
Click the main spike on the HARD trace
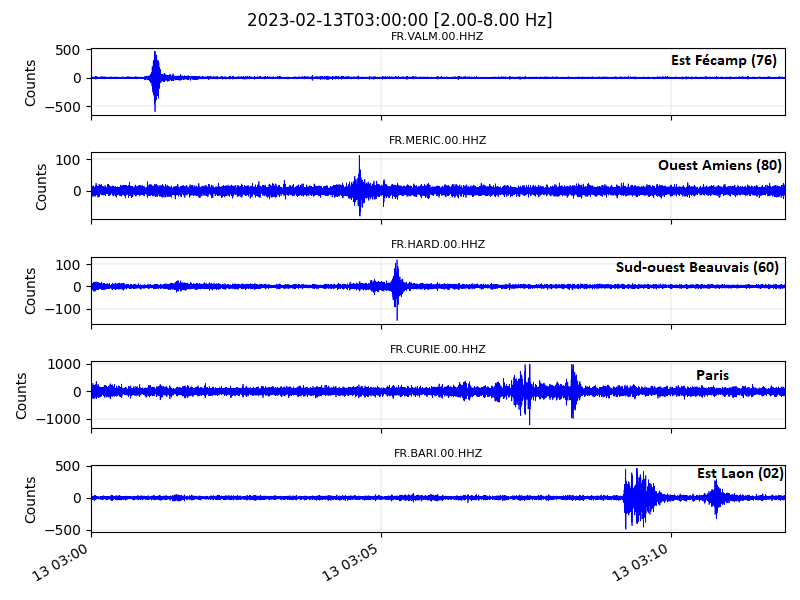pos(396,288)
